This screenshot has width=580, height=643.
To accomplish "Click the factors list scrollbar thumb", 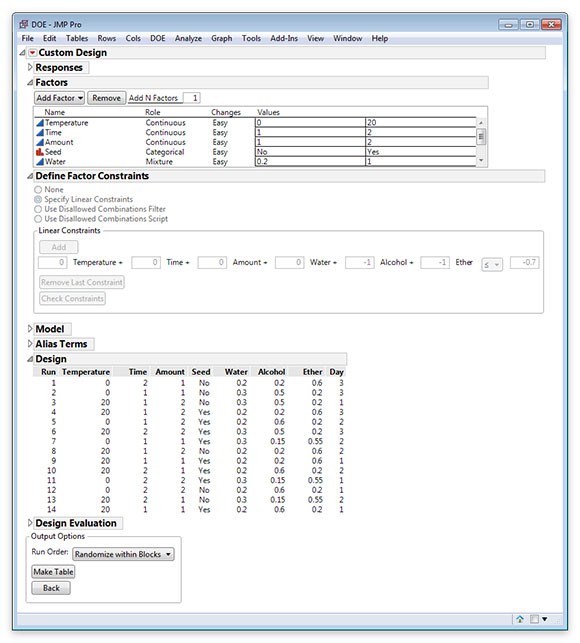I will pyautogui.click(x=481, y=137).
